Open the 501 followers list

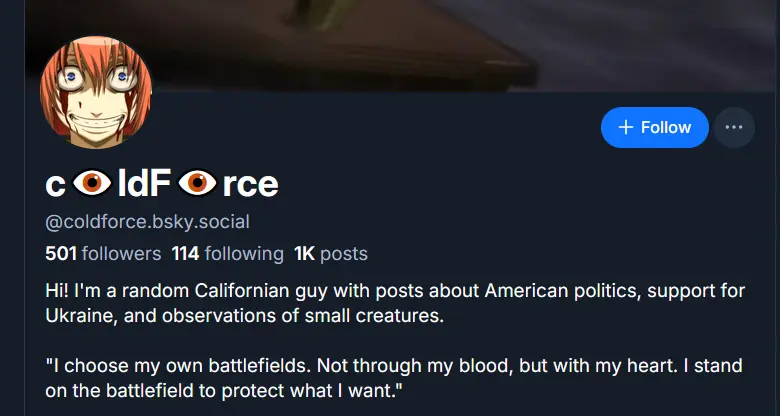pos(103,254)
